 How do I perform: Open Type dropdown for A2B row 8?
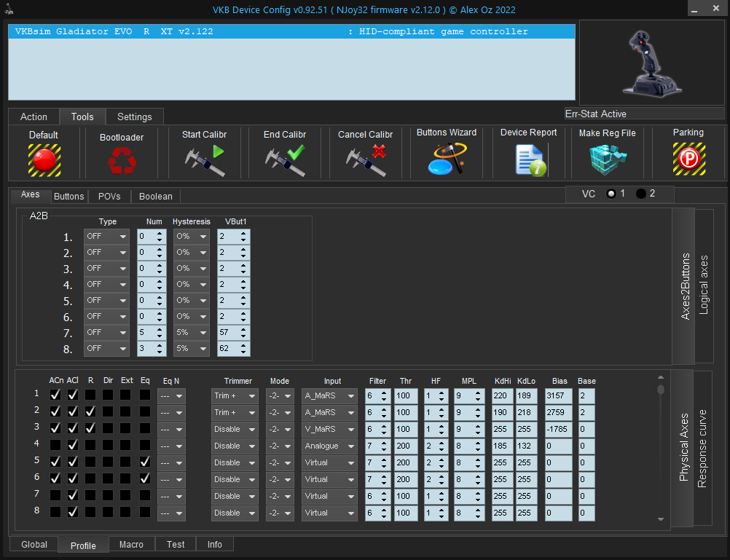pyautogui.click(x=106, y=349)
